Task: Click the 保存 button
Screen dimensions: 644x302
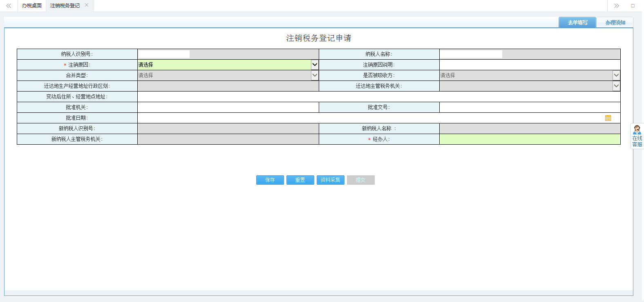Action: pos(270,180)
